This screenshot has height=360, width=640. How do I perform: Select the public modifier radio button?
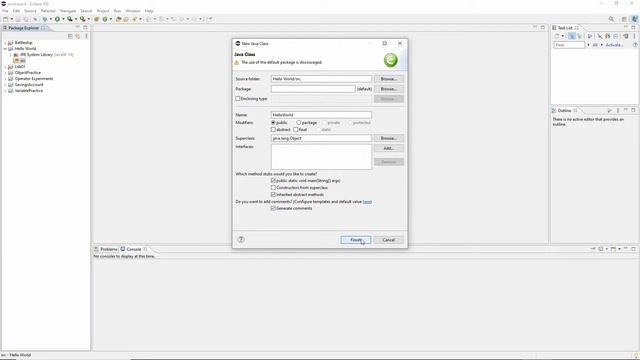pos(273,122)
